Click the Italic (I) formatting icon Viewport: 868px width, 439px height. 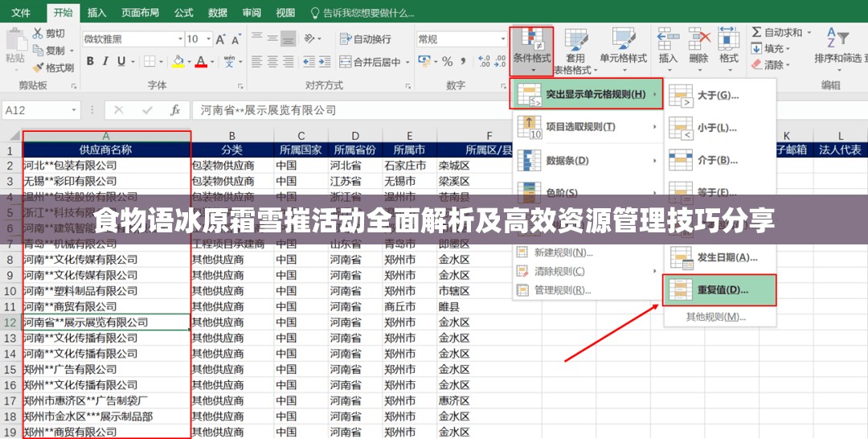pyautogui.click(x=105, y=62)
